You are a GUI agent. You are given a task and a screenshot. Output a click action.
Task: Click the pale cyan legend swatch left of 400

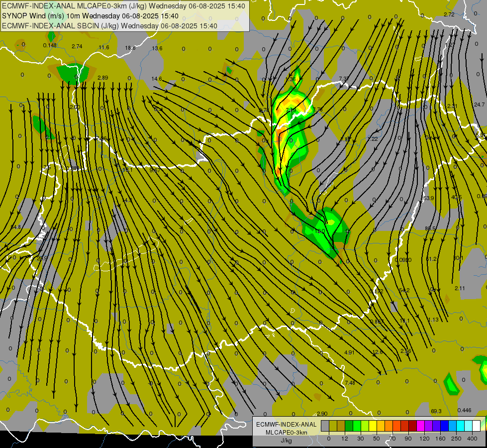[x=468, y=426]
